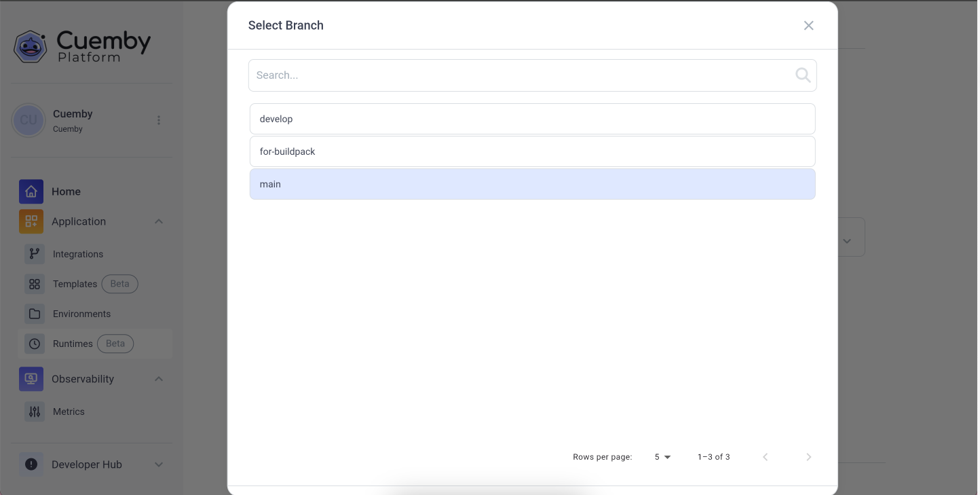Open Metrics from the Observability section
Image resolution: width=980 pixels, height=495 pixels.
click(x=69, y=411)
